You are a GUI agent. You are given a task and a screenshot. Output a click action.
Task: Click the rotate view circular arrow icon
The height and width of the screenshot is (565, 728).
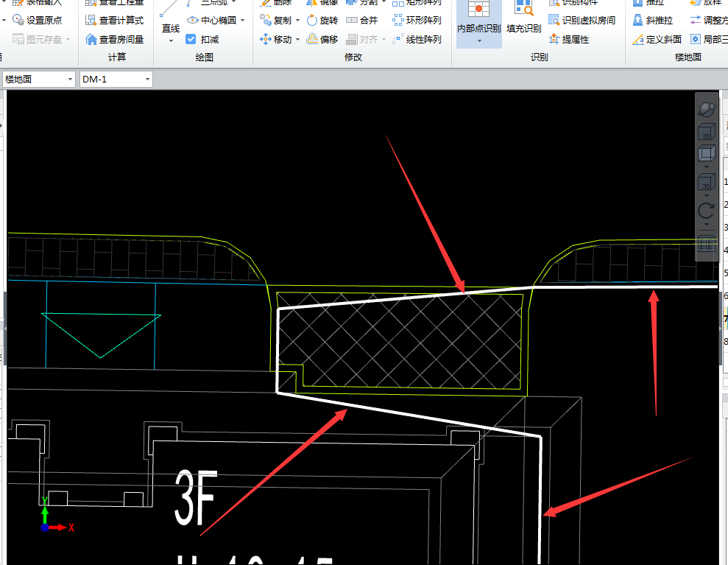coord(706,211)
